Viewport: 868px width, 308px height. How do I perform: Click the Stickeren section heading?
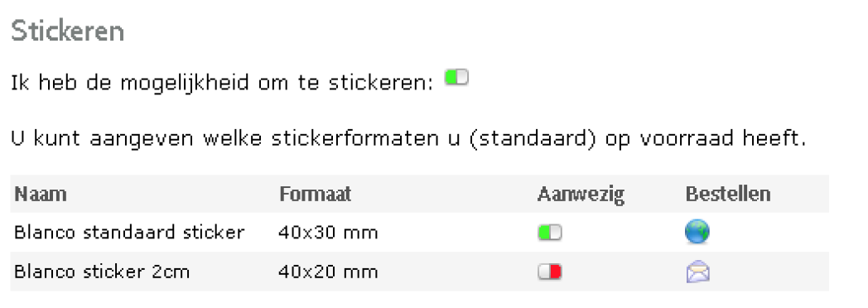point(68,31)
